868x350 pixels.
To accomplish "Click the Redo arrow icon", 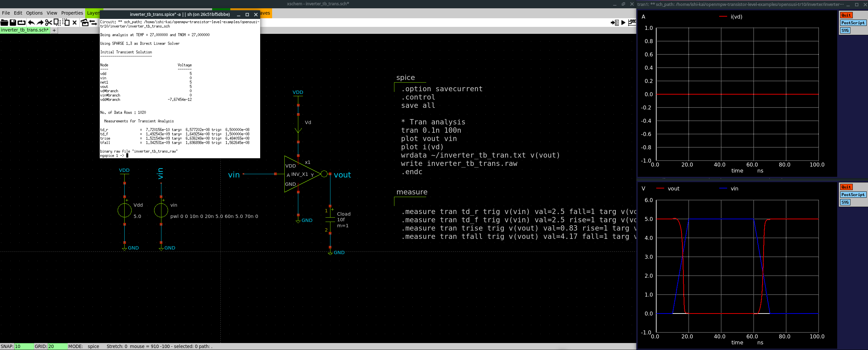I will coord(40,23).
